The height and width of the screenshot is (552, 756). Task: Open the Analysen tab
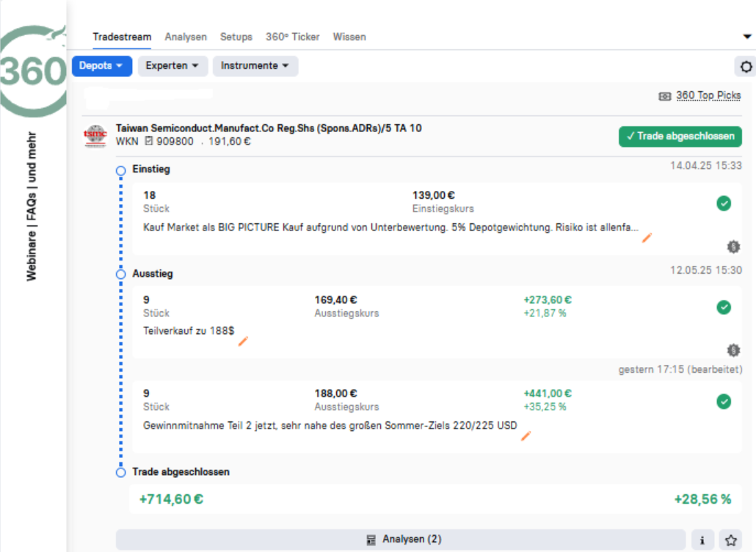186,37
